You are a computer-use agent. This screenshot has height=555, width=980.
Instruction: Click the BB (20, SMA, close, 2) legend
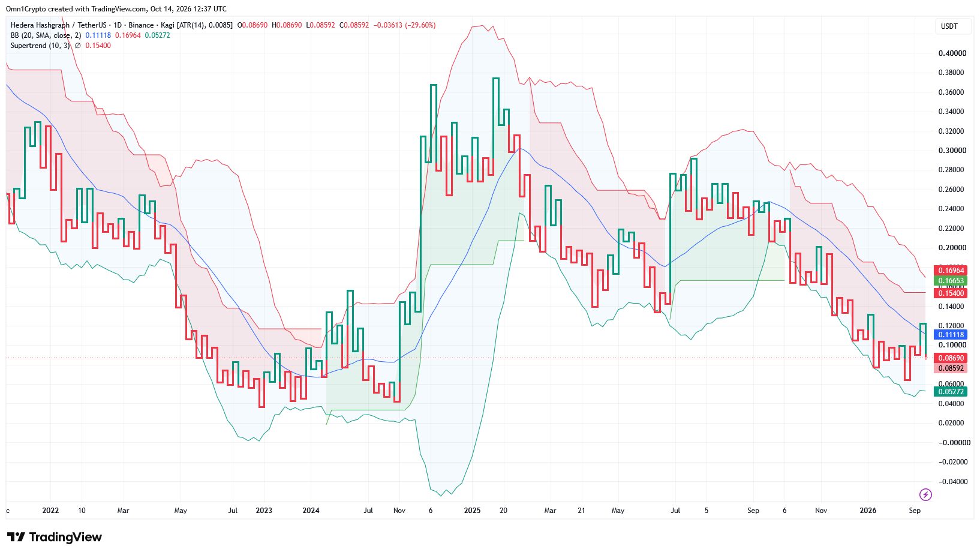point(46,35)
